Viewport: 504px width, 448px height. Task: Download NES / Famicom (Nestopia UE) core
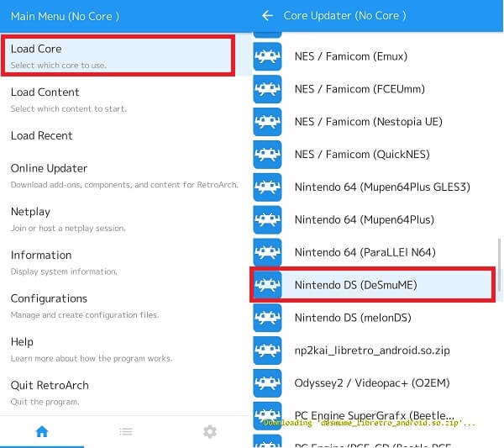click(368, 122)
